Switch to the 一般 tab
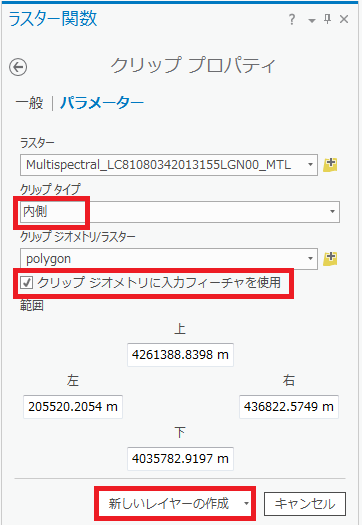 tap(29, 103)
